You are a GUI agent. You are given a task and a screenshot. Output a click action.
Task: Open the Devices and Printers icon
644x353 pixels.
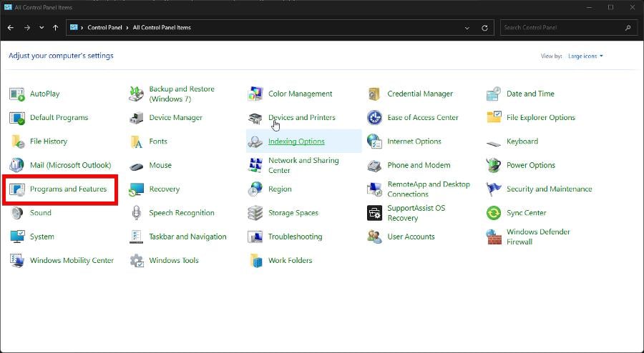click(255, 119)
